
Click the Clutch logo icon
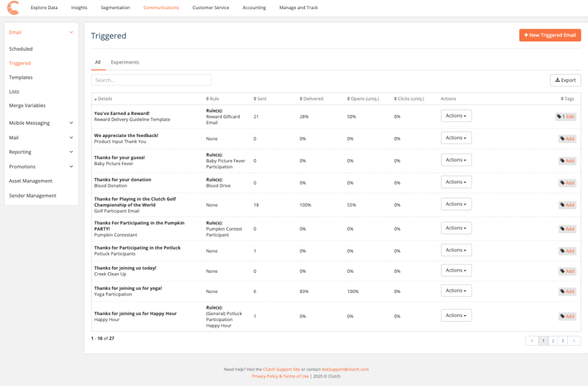point(13,8)
